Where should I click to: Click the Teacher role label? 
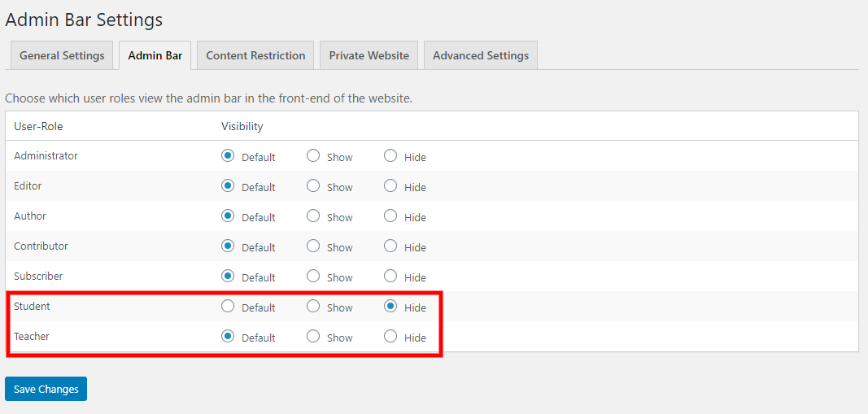pyautogui.click(x=32, y=336)
